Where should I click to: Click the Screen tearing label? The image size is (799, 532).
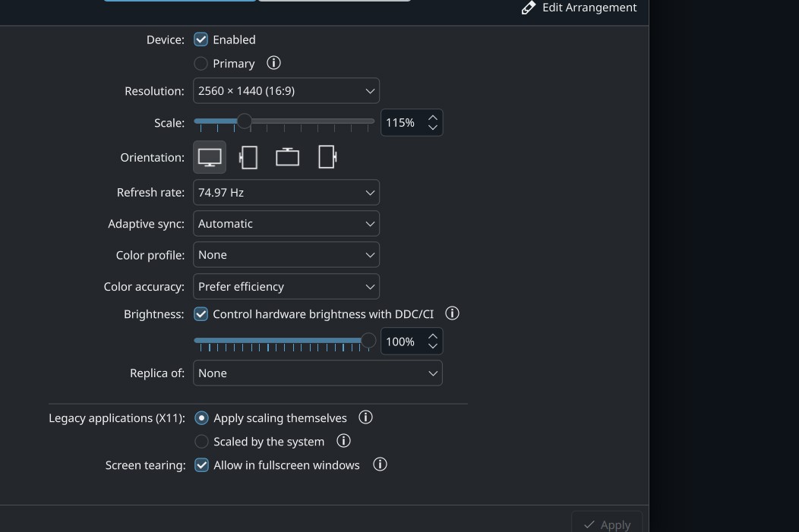(145, 465)
